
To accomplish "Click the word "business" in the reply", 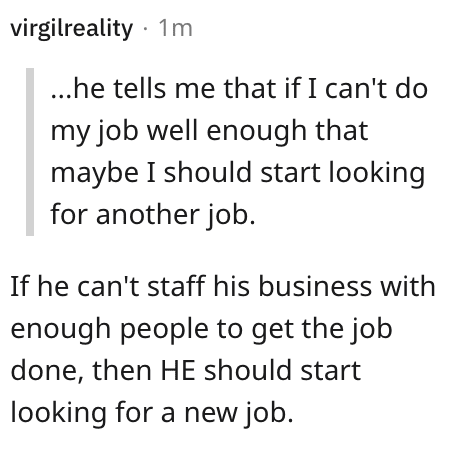I will [x=315, y=286].
